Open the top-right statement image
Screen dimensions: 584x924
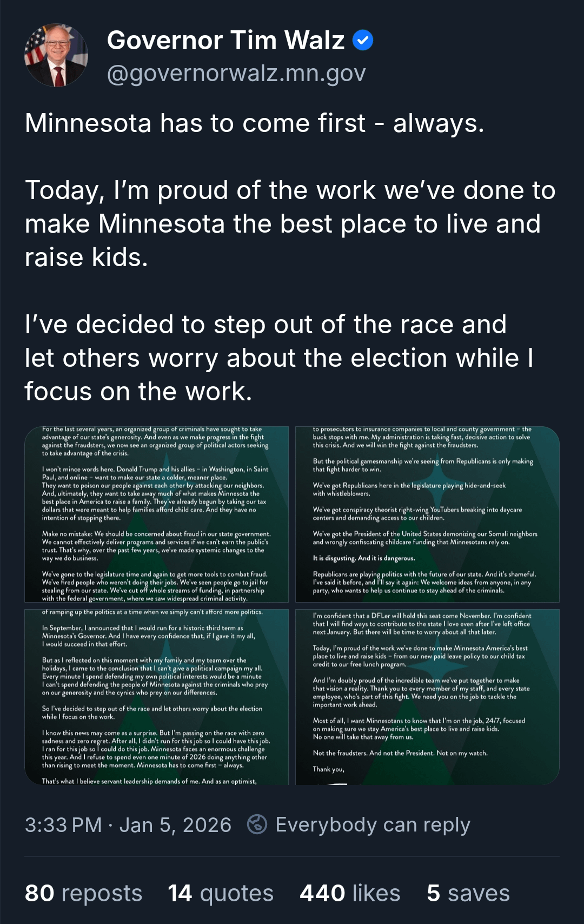pyautogui.click(x=427, y=514)
